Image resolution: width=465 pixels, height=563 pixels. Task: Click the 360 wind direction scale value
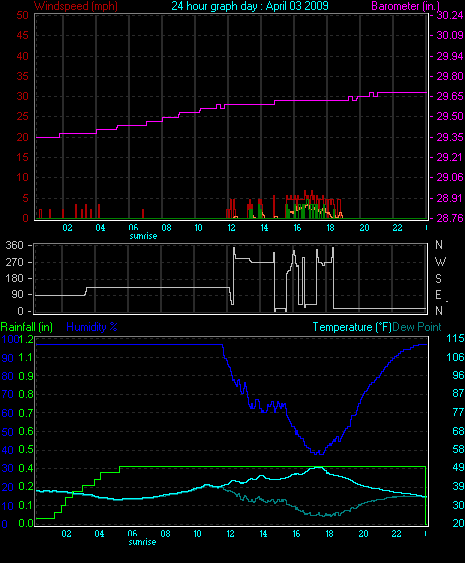(14, 246)
